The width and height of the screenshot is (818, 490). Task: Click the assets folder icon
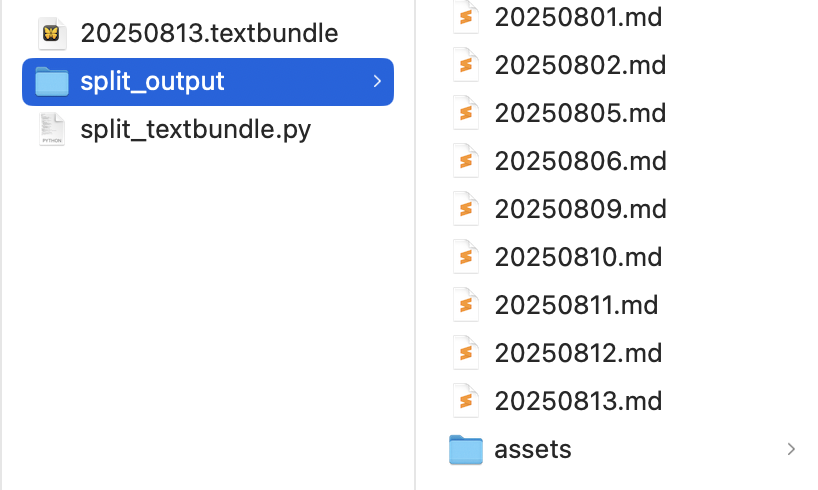pos(466,449)
